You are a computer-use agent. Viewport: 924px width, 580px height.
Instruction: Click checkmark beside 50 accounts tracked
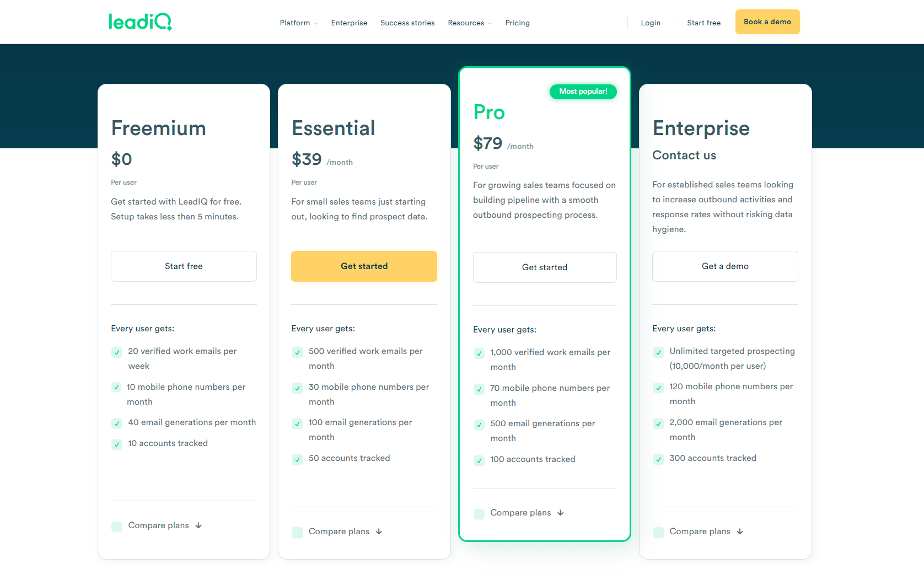coord(297,459)
